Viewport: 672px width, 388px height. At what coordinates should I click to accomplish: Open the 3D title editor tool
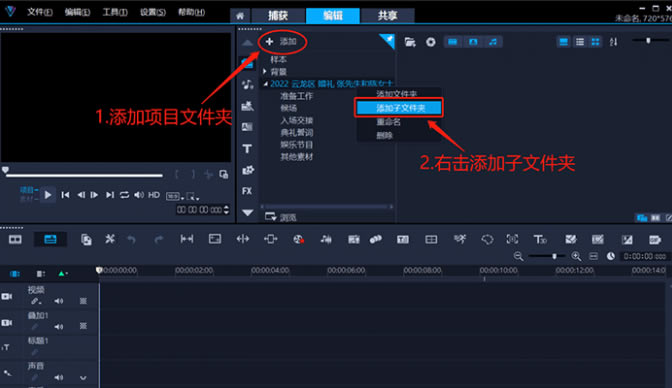point(540,240)
